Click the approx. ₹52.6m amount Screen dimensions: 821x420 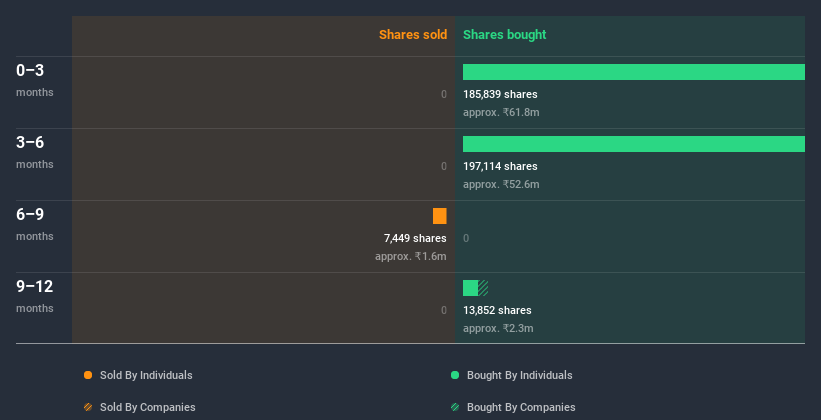[501, 184]
